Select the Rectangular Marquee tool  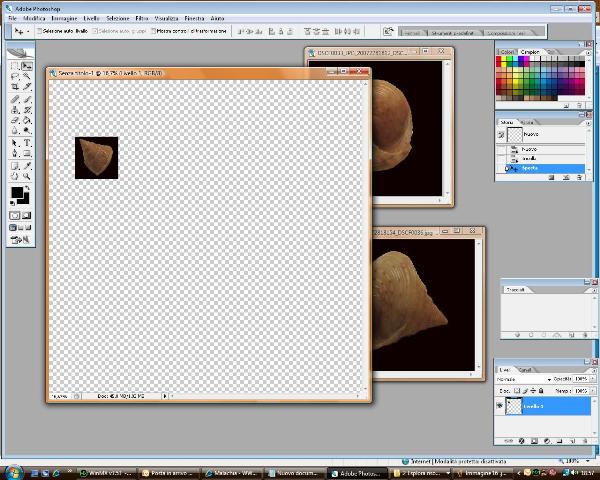pos(15,66)
